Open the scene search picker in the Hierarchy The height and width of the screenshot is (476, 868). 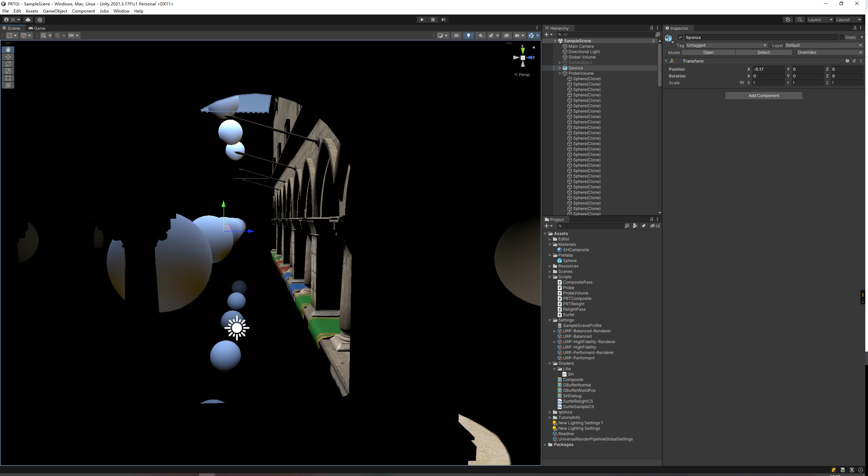pyautogui.click(x=657, y=34)
